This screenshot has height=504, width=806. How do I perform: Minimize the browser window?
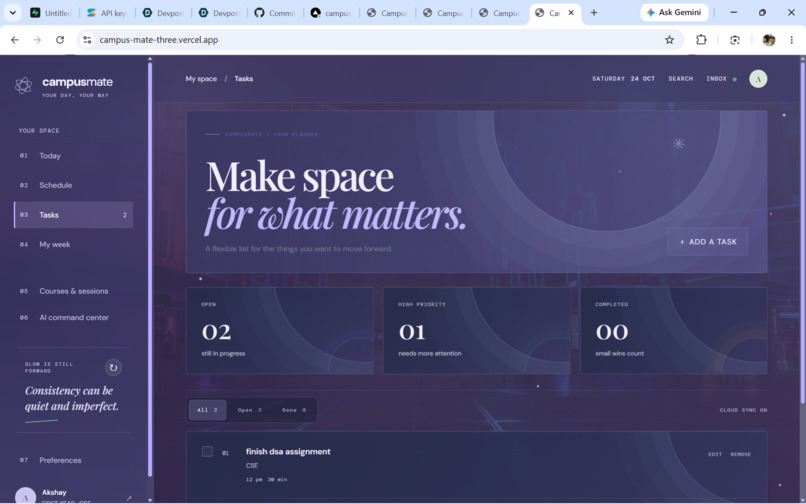(x=734, y=12)
